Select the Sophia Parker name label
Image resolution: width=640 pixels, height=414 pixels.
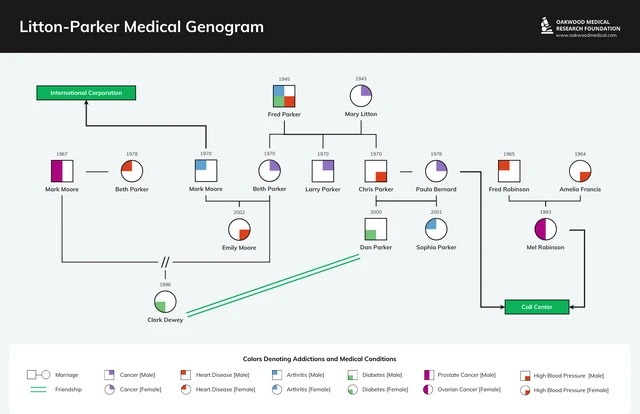point(436,247)
